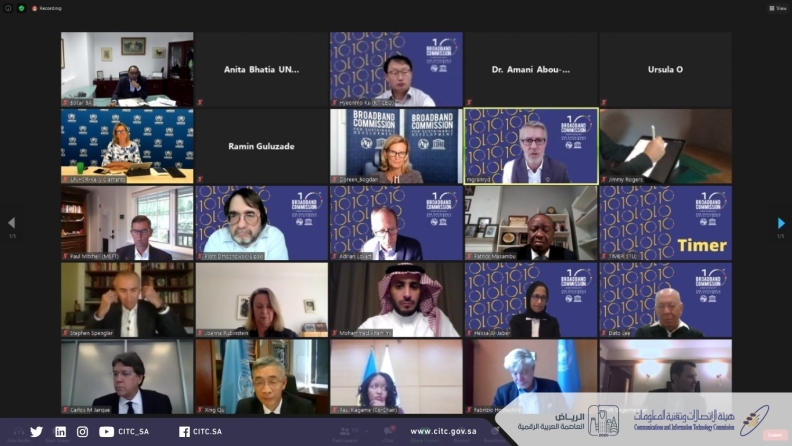Open the View layout menu
The height and width of the screenshot is (446, 792).
click(778, 8)
